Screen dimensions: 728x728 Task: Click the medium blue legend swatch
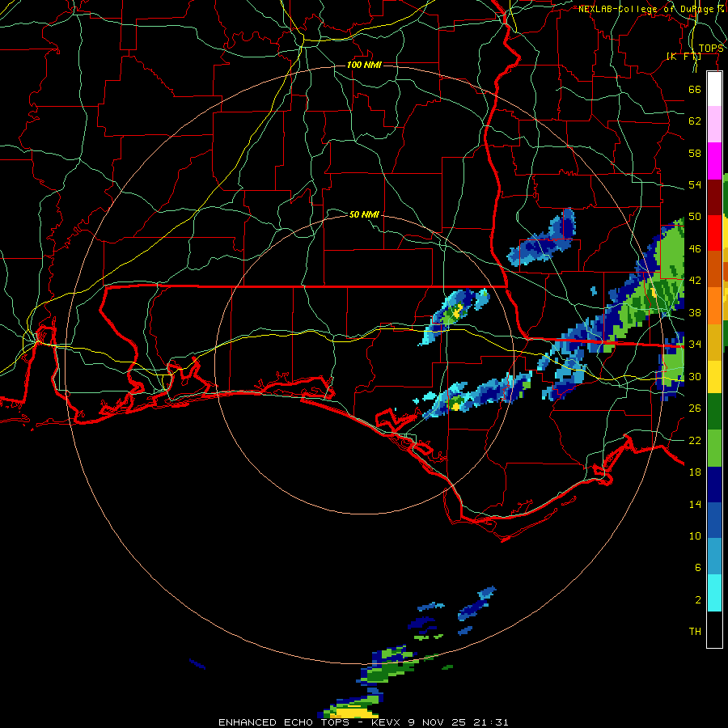(x=714, y=520)
